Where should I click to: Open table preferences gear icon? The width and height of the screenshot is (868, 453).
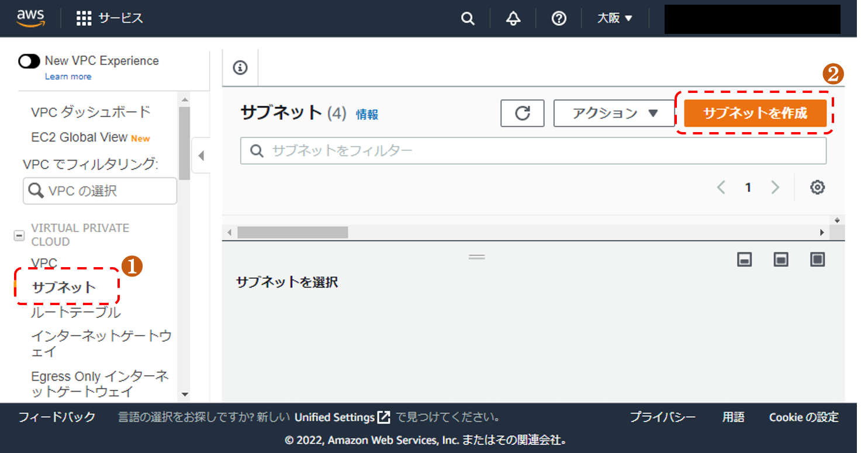pos(817,188)
